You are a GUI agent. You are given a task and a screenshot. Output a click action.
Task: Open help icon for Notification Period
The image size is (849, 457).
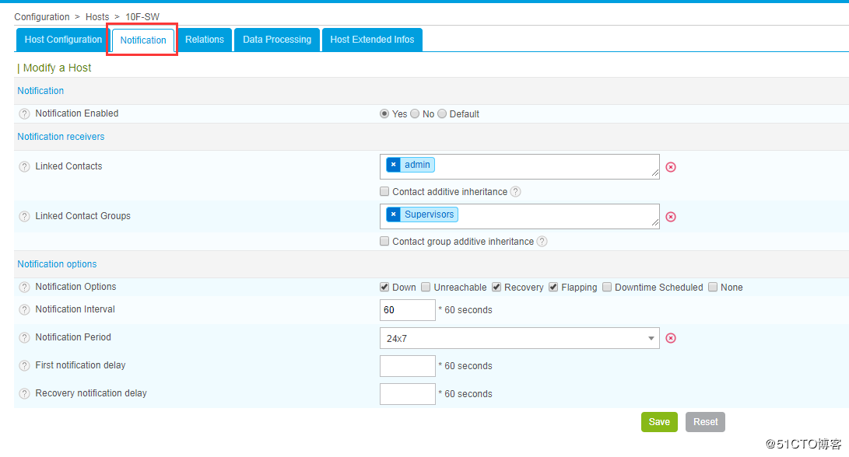[x=24, y=337]
